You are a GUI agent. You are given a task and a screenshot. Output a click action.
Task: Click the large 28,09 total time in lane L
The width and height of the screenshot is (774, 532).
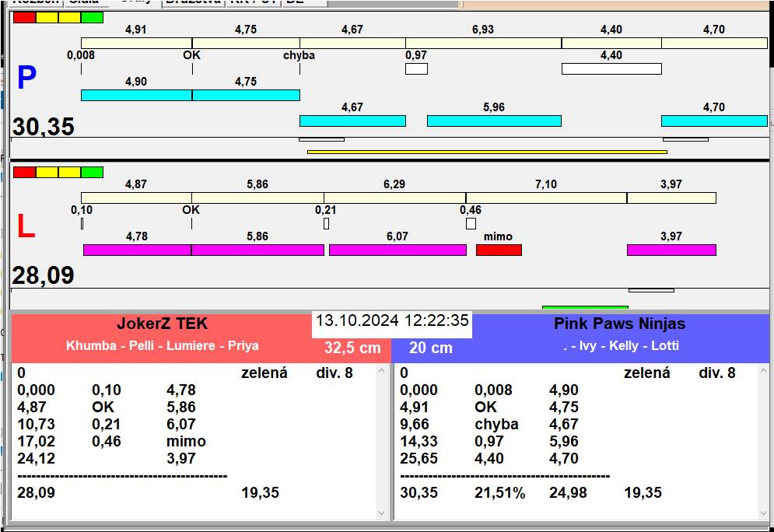[44, 275]
